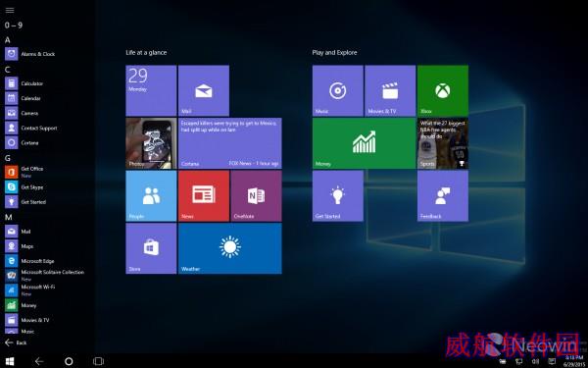Open the People tile
The width and height of the screenshot is (588, 368).
click(151, 195)
